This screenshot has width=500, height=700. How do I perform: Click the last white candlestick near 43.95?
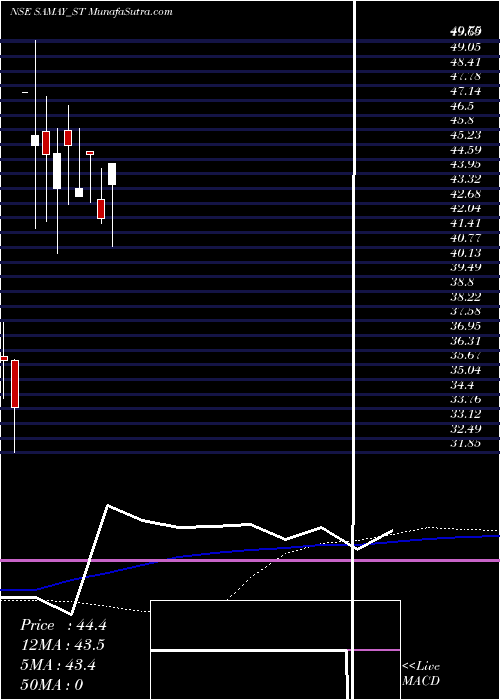tap(112, 174)
